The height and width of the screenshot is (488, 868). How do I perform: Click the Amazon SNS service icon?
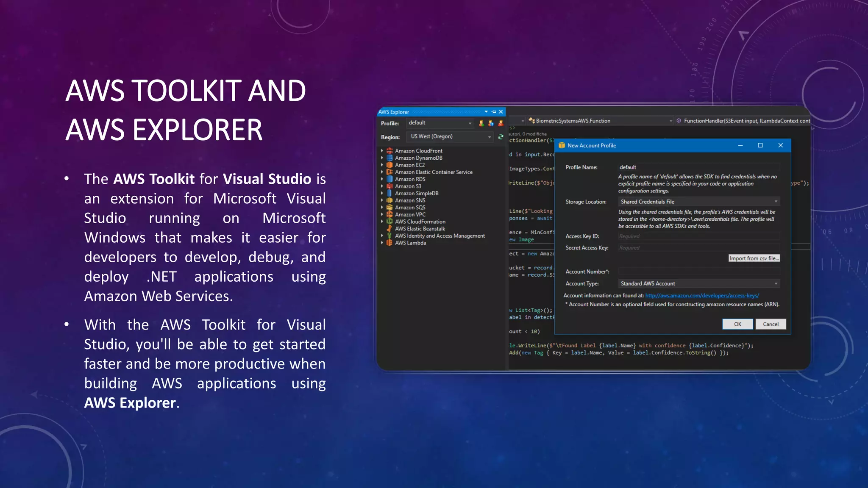pyautogui.click(x=389, y=200)
